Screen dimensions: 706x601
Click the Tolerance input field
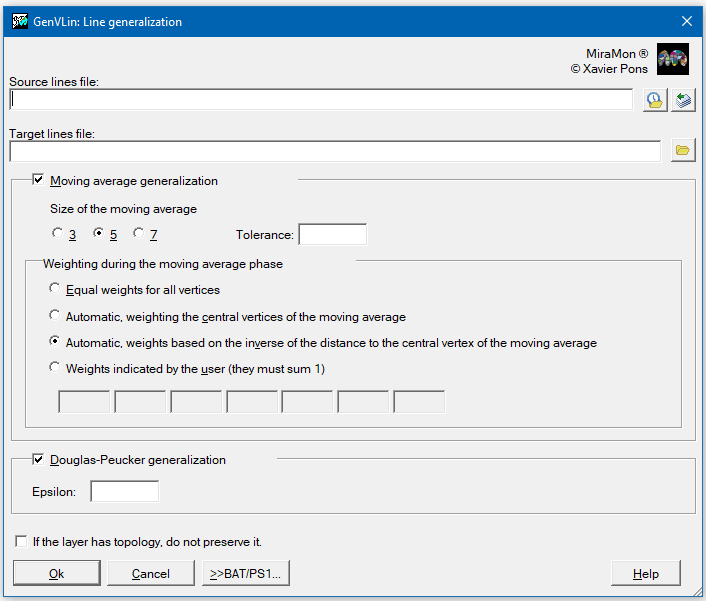point(333,235)
